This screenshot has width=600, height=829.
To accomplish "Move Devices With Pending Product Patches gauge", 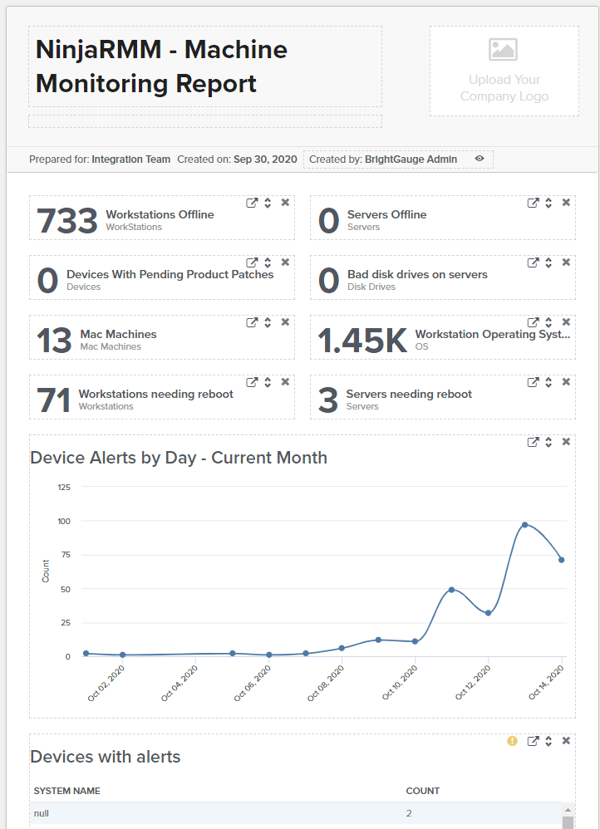I will [268, 262].
